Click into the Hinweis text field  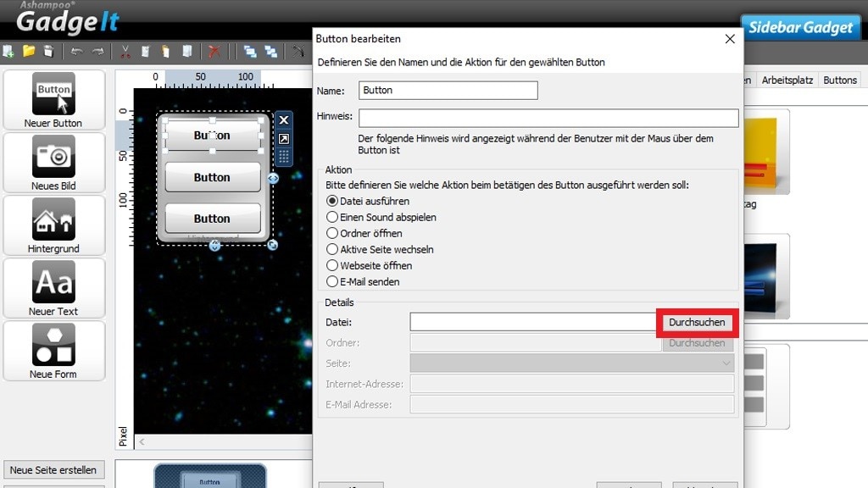point(548,118)
